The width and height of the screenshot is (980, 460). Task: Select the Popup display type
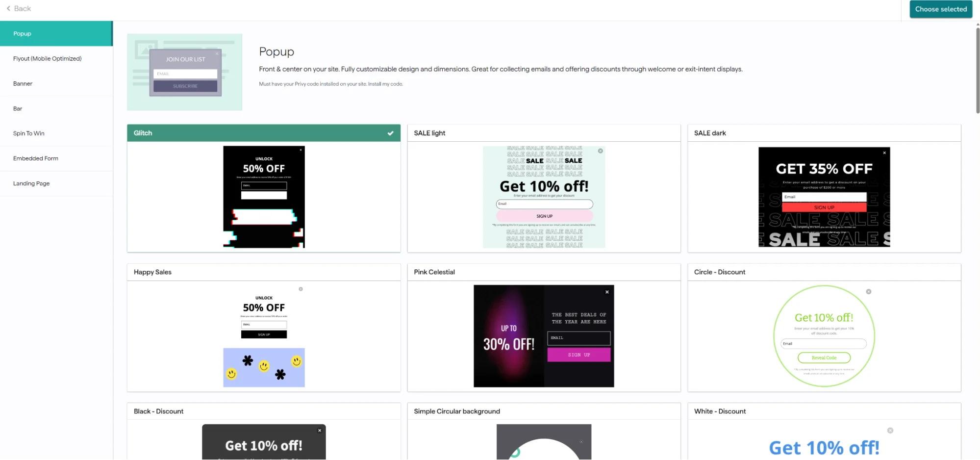56,33
